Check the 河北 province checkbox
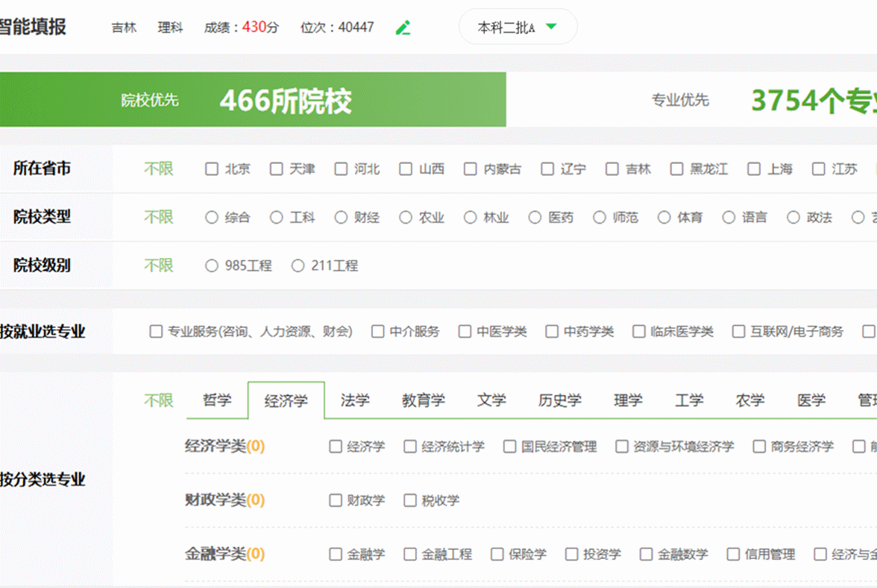Viewport: 877px width, 588px height. (341, 168)
